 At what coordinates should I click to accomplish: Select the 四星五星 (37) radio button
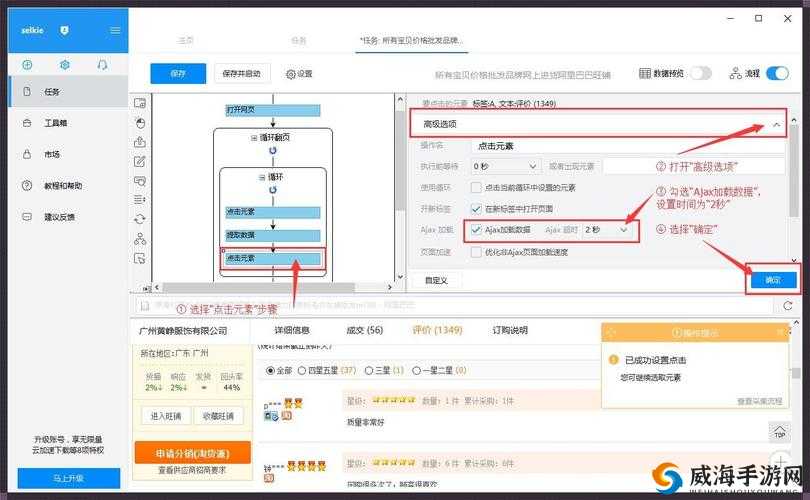coord(302,370)
